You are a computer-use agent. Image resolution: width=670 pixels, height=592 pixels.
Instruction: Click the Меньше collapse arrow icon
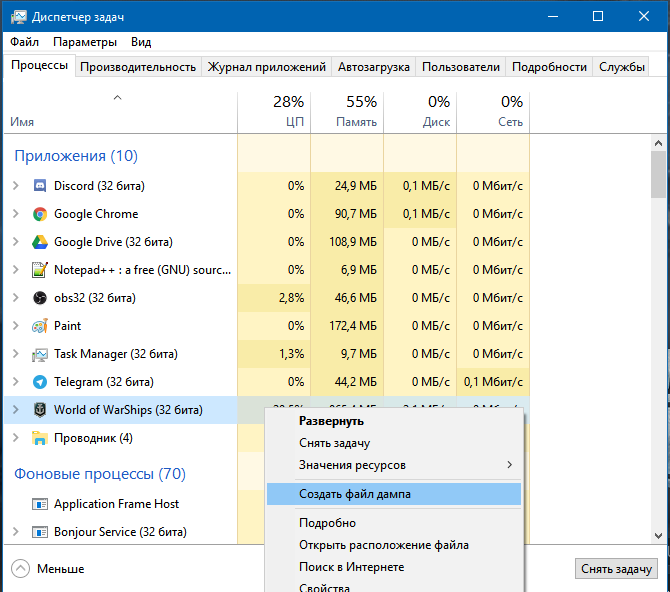point(20,568)
